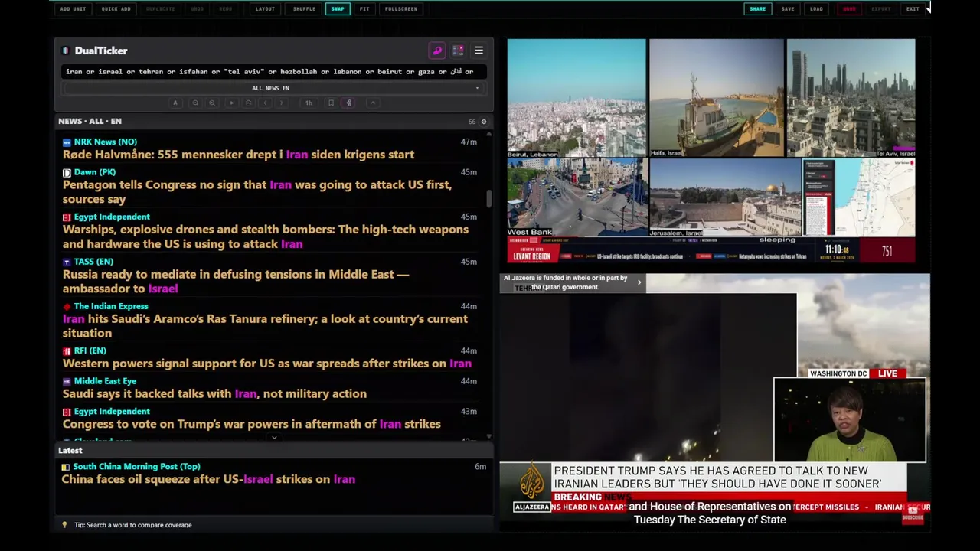
Task: Open the Layout menu button
Action: 265,9
